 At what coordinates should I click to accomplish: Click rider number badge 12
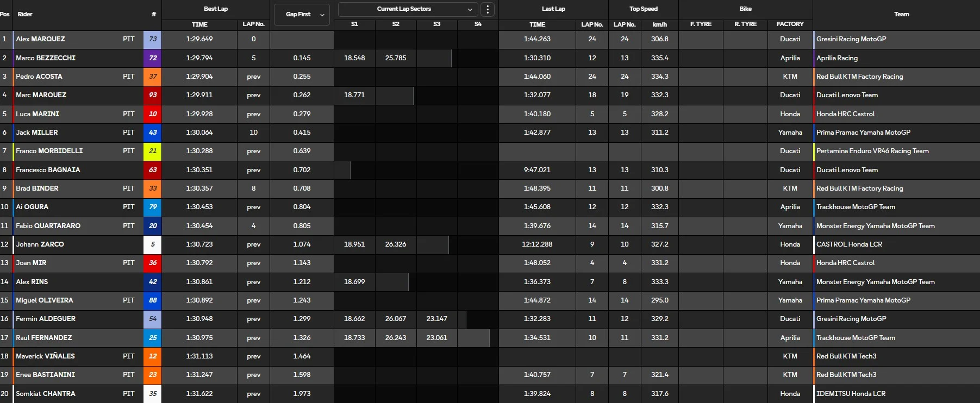click(x=153, y=356)
